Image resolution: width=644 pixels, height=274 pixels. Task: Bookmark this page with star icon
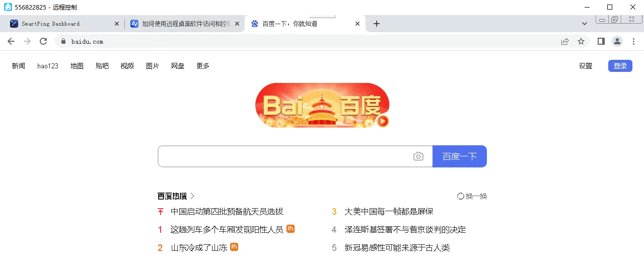click(x=581, y=41)
